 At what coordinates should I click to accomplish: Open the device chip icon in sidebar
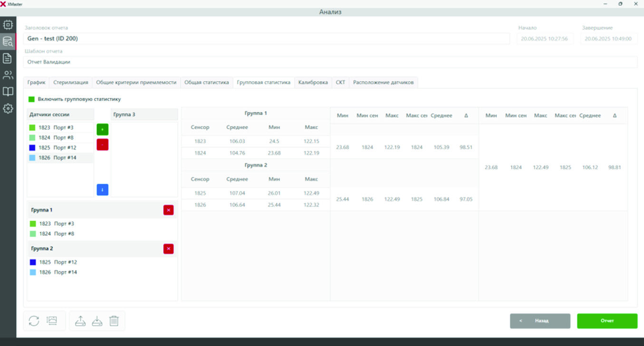coord(8,24)
